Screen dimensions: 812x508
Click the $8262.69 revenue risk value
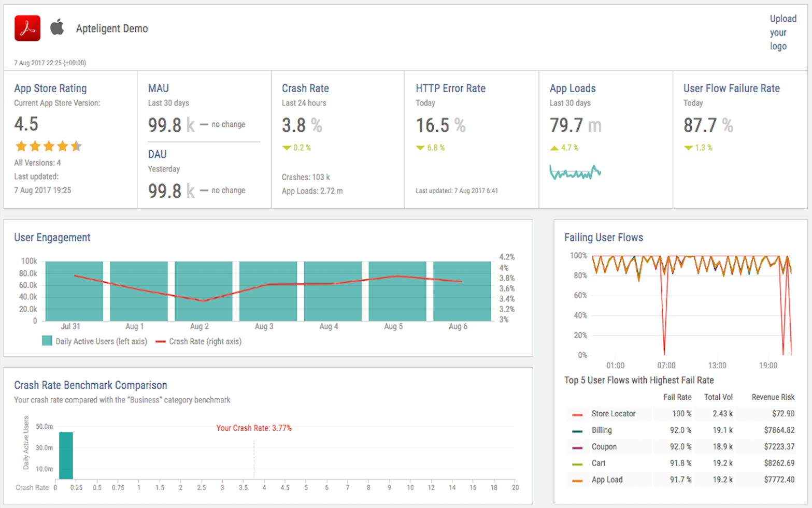pyautogui.click(x=779, y=463)
